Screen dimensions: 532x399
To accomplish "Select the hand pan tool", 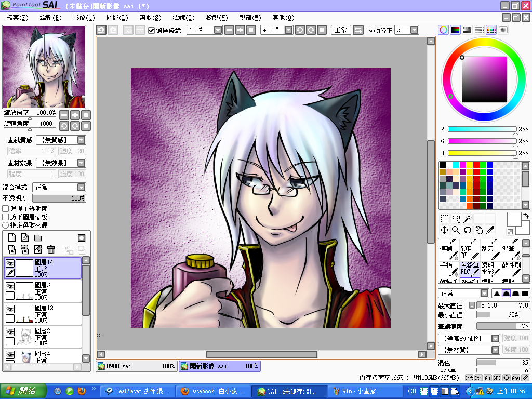I will [478, 230].
